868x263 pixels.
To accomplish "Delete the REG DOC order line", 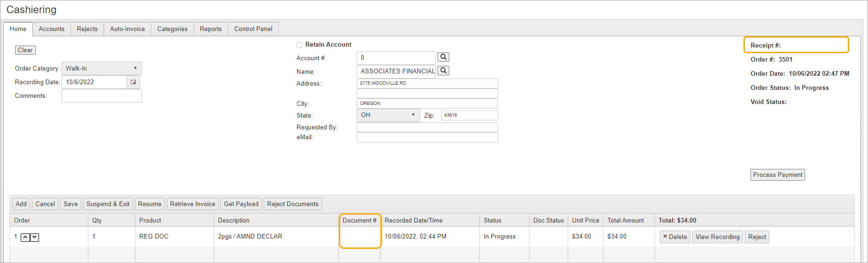I will point(674,237).
